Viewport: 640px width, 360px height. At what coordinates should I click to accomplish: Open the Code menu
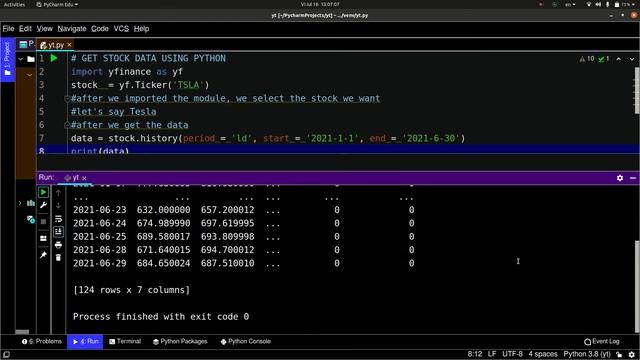coord(100,29)
